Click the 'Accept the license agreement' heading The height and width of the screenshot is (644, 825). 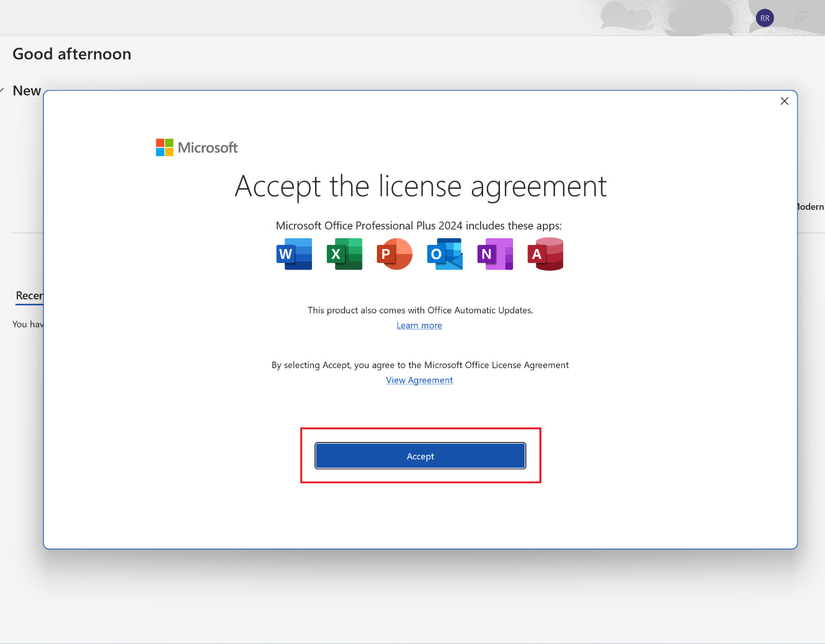click(421, 186)
